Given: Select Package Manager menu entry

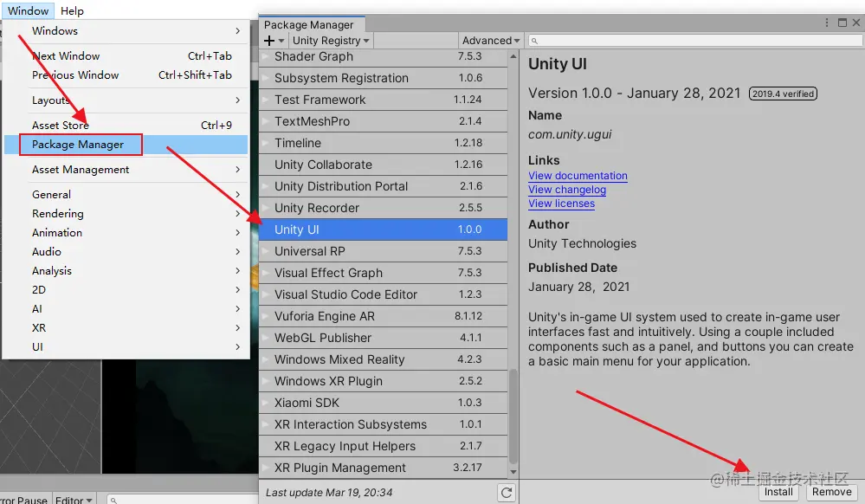Looking at the screenshot, I should tap(126, 144).
